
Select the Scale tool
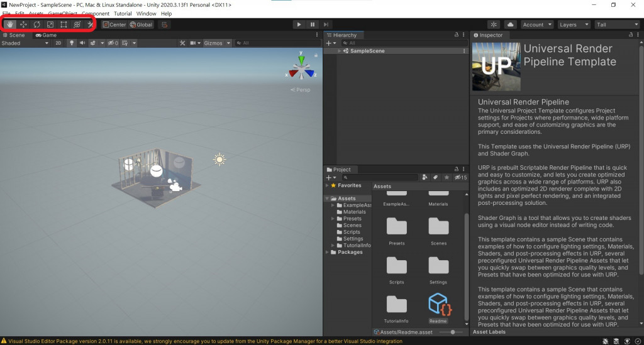pyautogui.click(x=50, y=25)
